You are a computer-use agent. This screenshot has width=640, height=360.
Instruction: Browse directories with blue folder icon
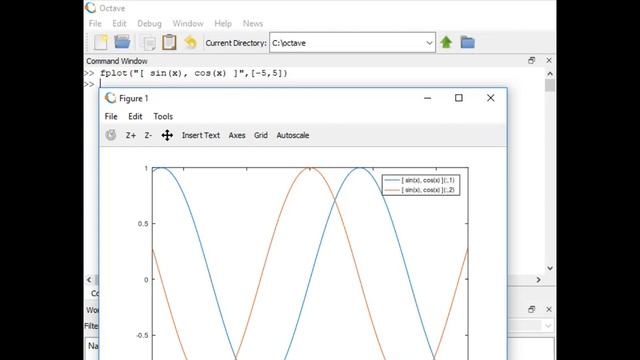click(x=467, y=42)
